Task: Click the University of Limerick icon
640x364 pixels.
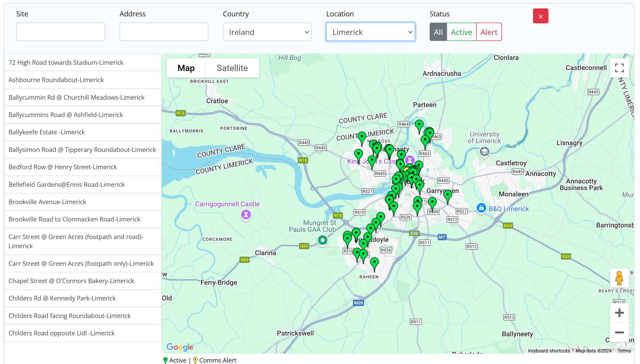Action: point(484,151)
